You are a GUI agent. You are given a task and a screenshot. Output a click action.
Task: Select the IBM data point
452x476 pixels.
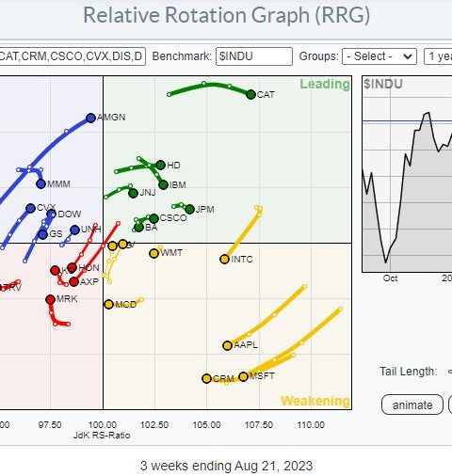[x=163, y=184]
